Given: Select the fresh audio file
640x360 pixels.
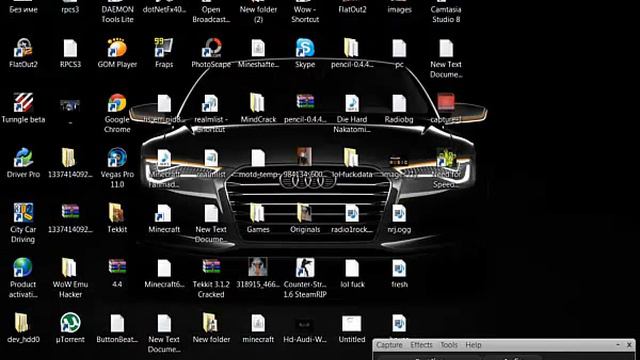Looking at the screenshot, I should tap(399, 268).
